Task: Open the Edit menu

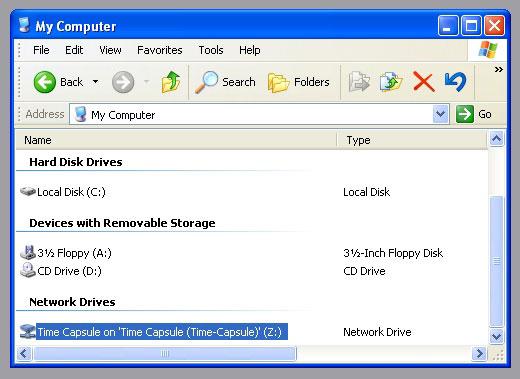Action: click(x=74, y=50)
